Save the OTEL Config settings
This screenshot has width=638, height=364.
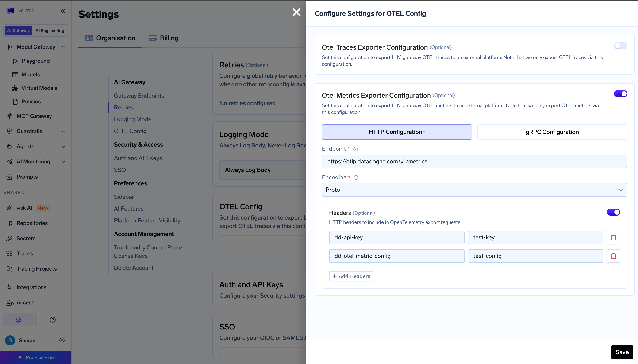pos(622,352)
